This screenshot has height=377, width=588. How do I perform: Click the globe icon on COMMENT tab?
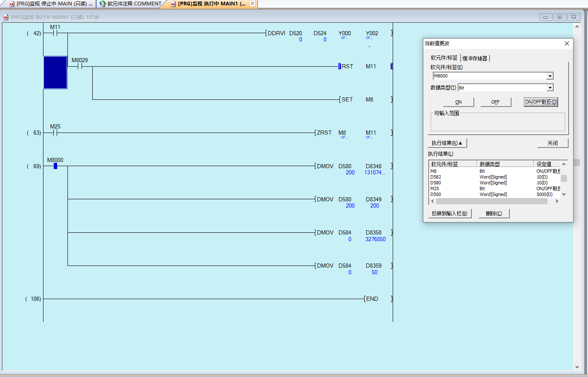[x=103, y=4]
